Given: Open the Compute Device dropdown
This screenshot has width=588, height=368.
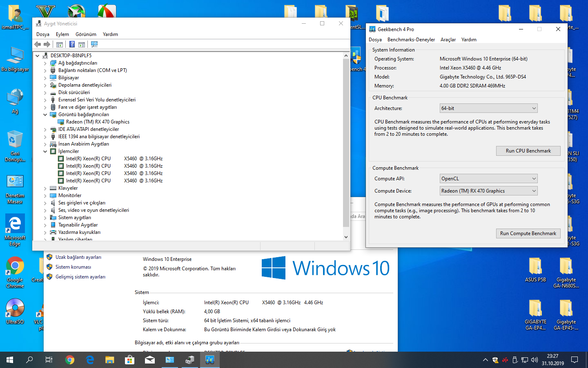Looking at the screenshot, I should tap(488, 191).
